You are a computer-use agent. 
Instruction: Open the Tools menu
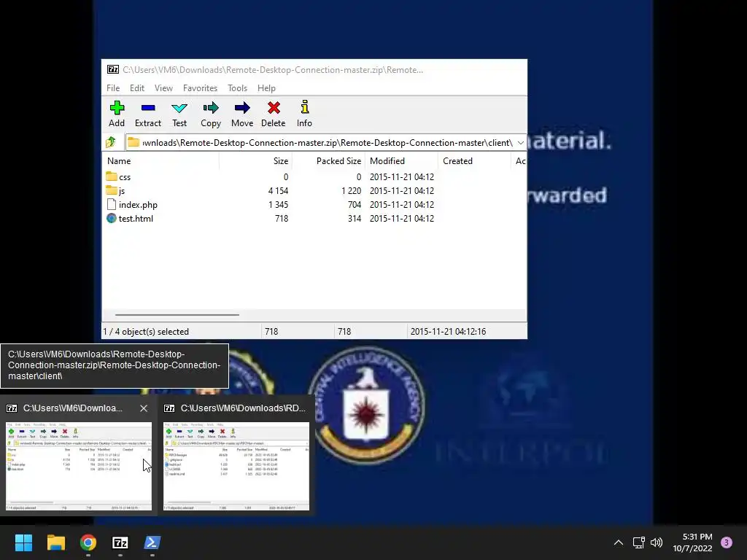click(237, 88)
